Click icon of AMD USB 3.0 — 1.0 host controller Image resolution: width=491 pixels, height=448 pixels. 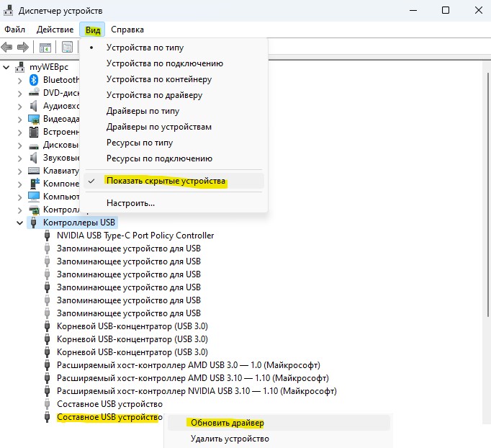click(47, 365)
